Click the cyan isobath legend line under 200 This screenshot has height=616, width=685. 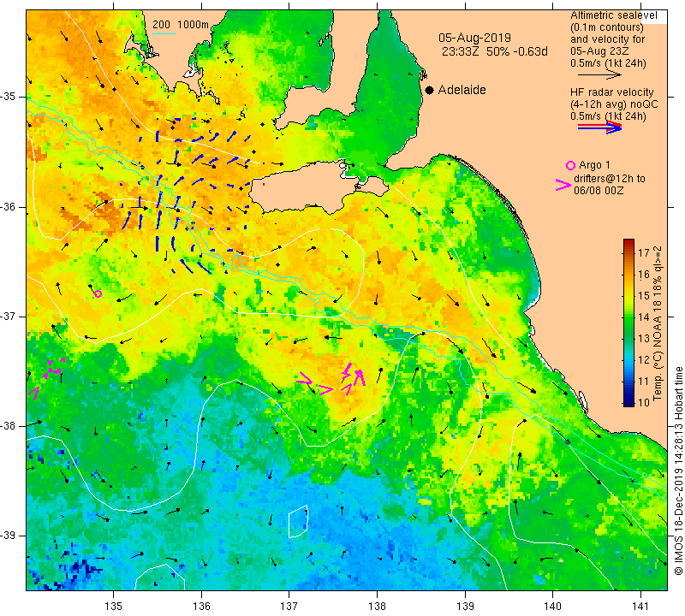click(164, 33)
